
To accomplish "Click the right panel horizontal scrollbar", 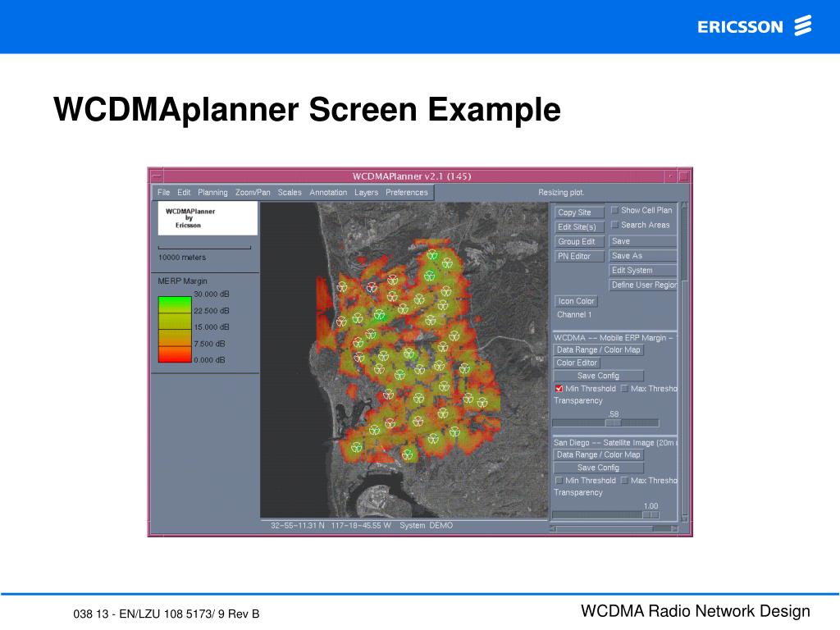I will click(614, 529).
